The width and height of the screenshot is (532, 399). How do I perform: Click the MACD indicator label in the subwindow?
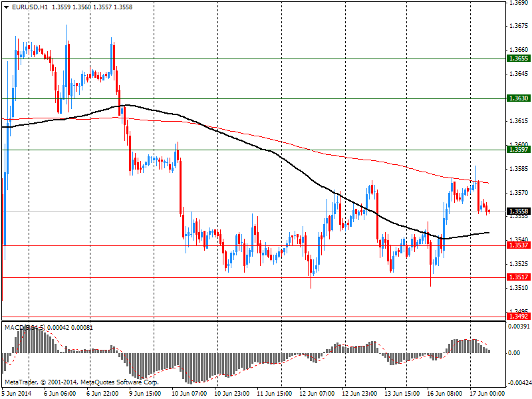click(x=49, y=328)
